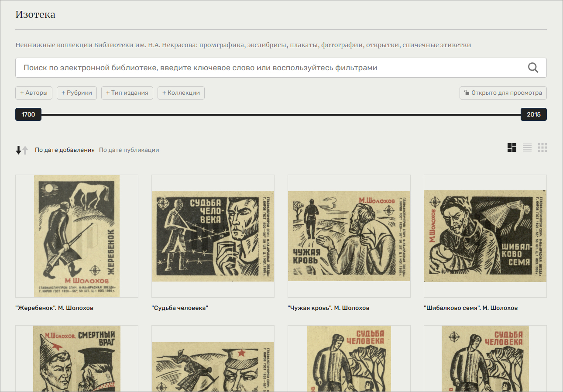
Task: Switch to list view layout
Action: [527, 148]
